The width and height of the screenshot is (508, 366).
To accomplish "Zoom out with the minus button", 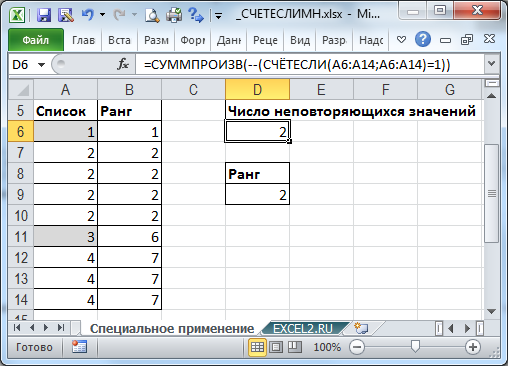I will [x=357, y=347].
